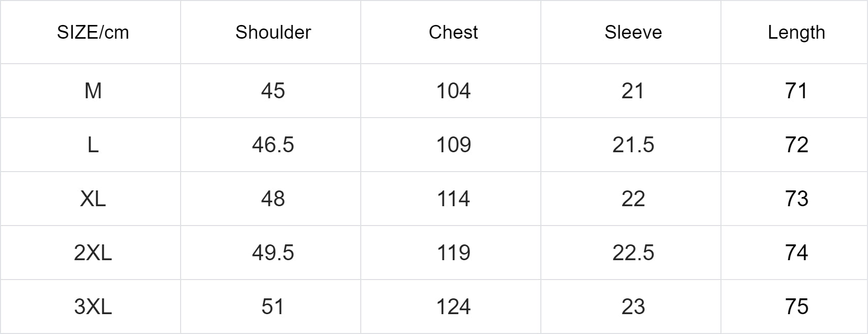Select the shoulder value 49.5 cell
Image resolution: width=868 pixels, height=334 pixels.
click(x=273, y=253)
